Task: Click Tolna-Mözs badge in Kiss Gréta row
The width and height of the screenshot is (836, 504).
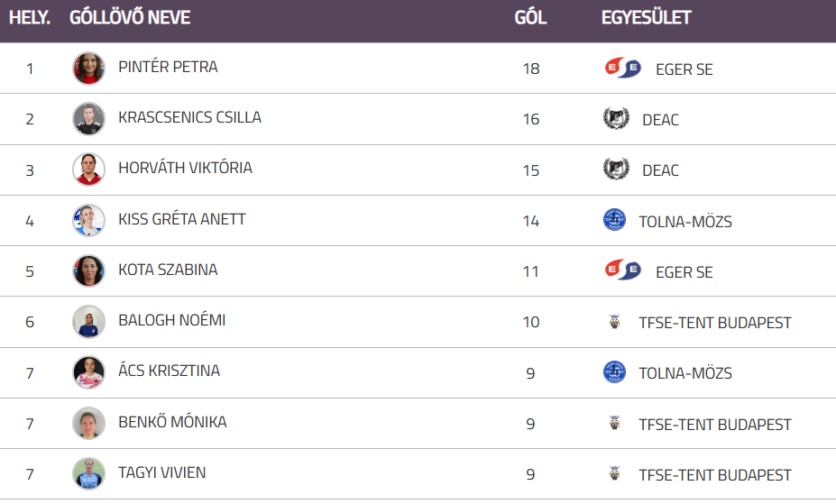Action: click(x=614, y=220)
